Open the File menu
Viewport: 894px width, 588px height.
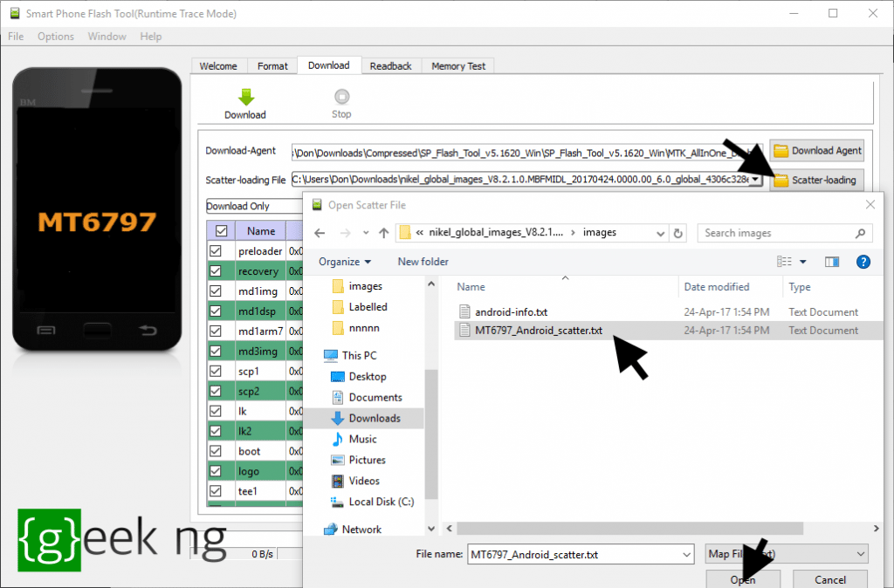pyautogui.click(x=16, y=37)
